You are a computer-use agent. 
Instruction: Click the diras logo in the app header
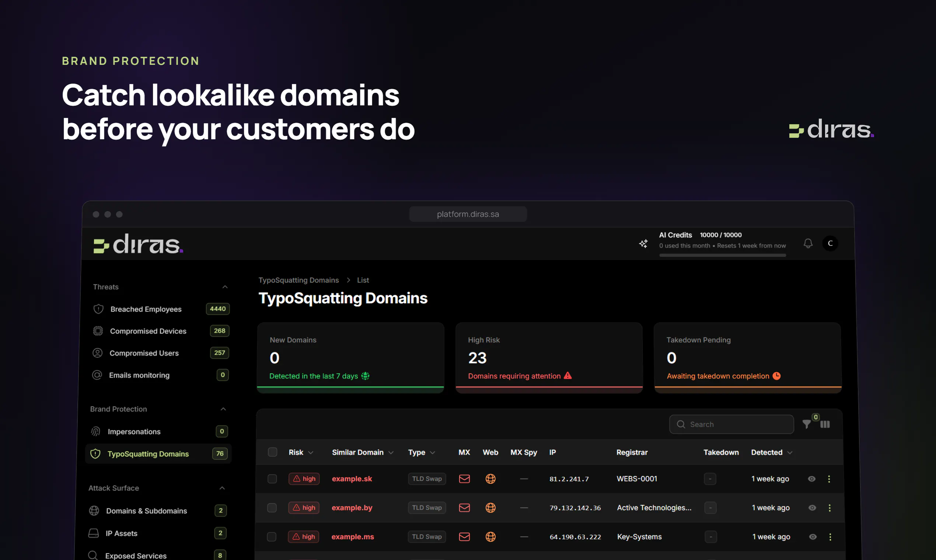138,244
